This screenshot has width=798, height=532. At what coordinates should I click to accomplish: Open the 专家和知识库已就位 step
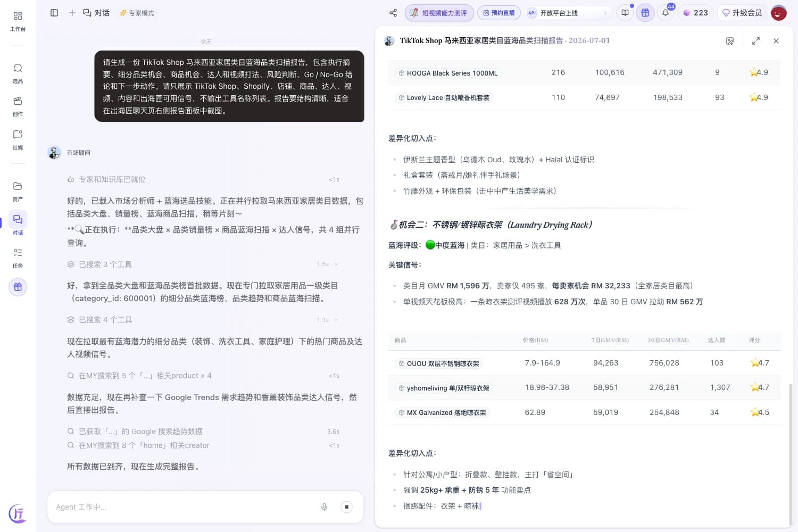pos(203,179)
